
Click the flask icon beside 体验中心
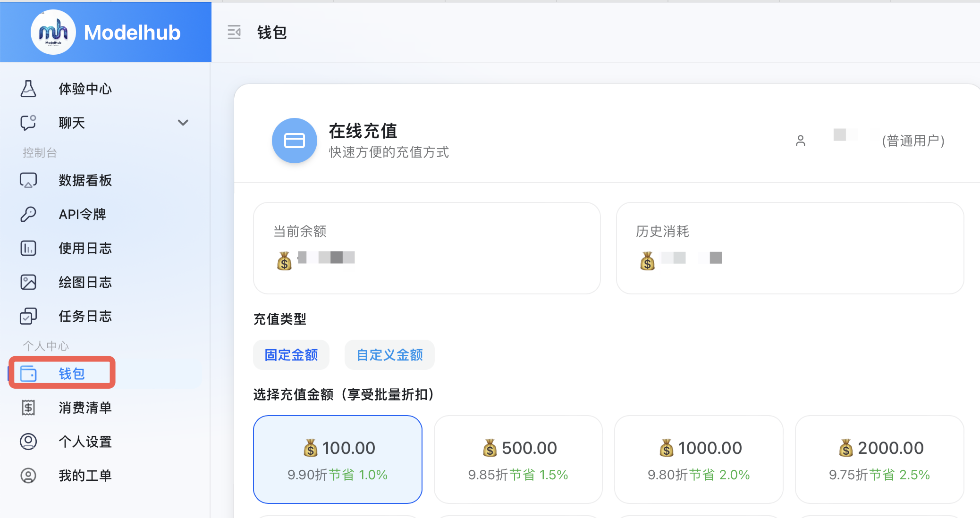(x=28, y=89)
